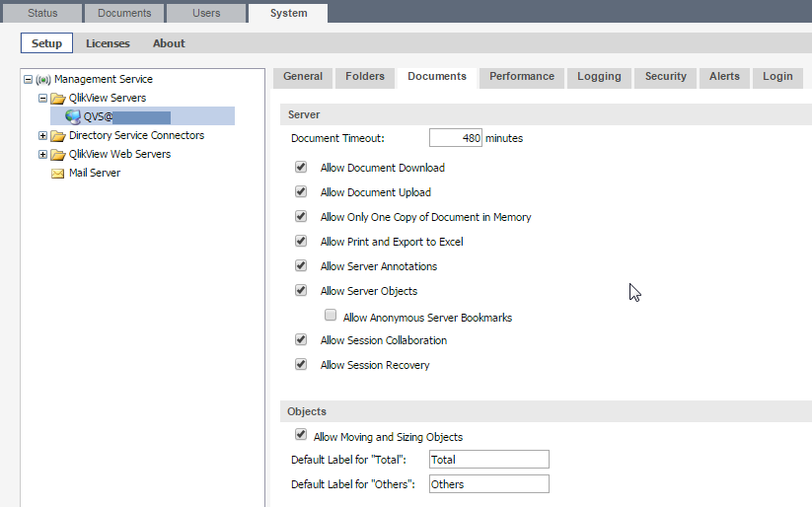812x507 pixels.
Task: Click the QVS server globe icon
Action: pyautogui.click(x=72, y=117)
